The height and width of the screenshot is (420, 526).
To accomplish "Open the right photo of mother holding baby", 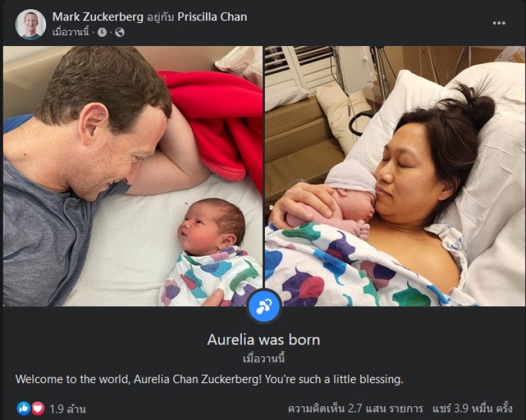I will 394,175.
